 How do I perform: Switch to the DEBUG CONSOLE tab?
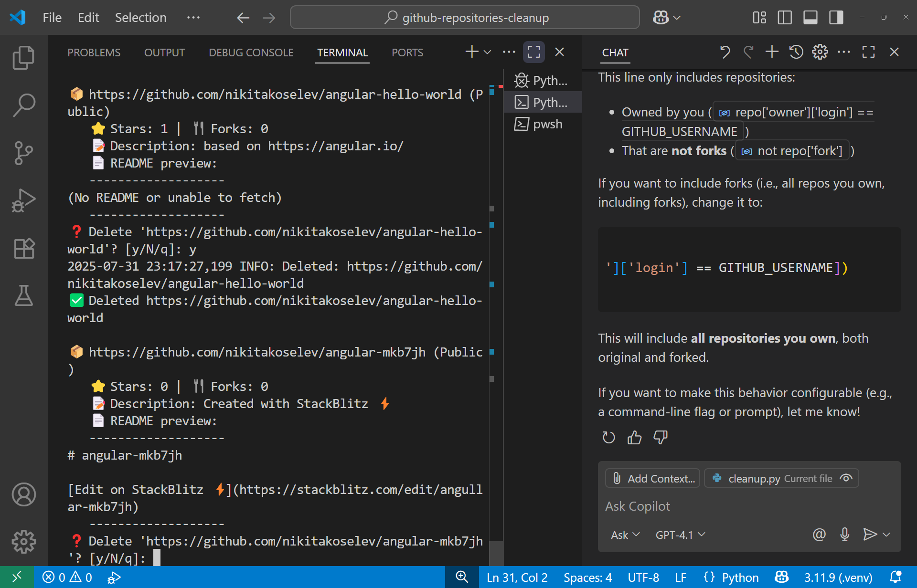(x=251, y=52)
